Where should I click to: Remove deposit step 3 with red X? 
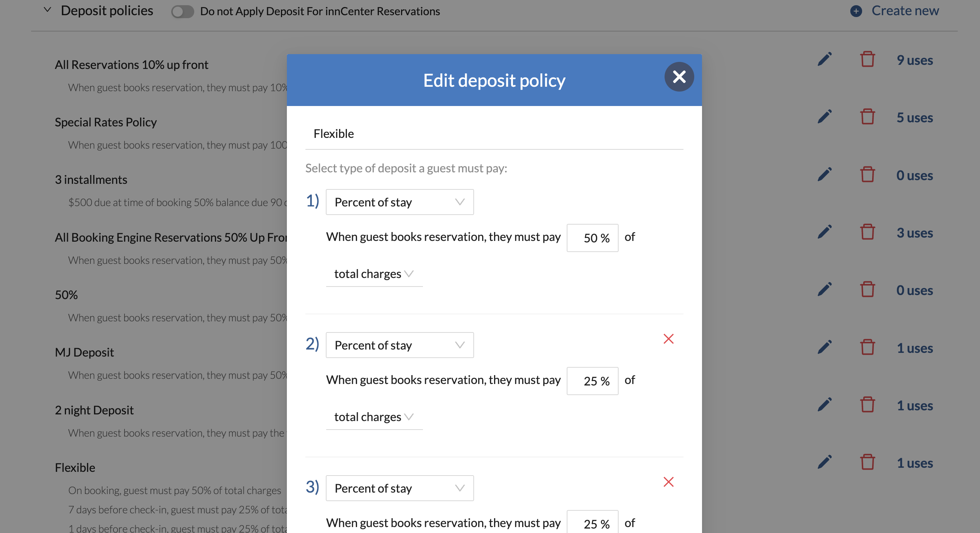668,481
